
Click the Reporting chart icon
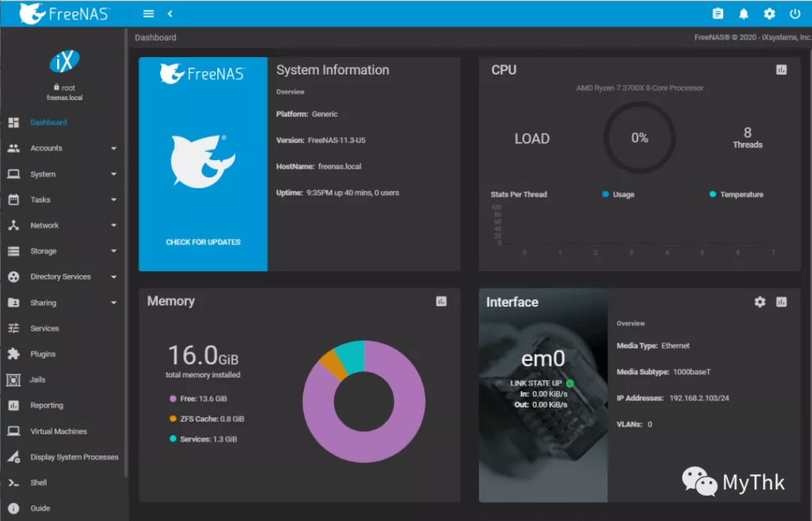pos(13,405)
